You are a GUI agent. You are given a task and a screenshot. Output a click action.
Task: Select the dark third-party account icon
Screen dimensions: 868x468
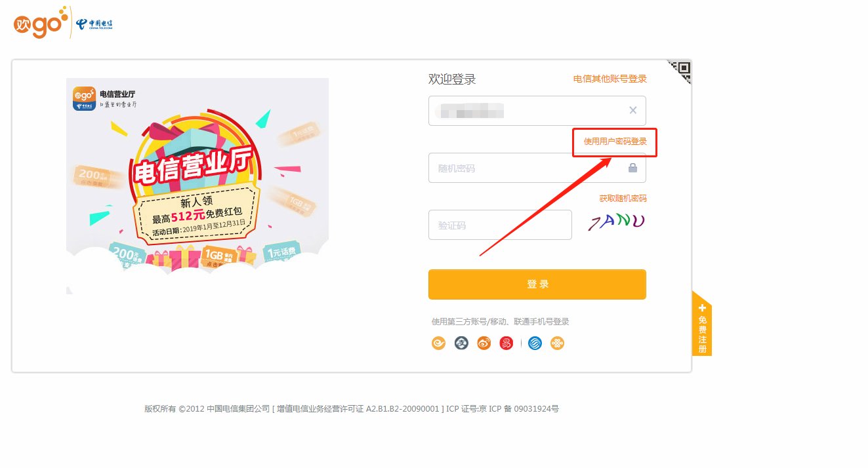click(461, 343)
